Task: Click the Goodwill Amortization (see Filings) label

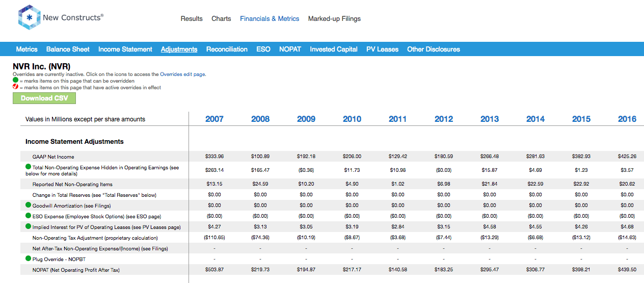Action: (x=72, y=205)
